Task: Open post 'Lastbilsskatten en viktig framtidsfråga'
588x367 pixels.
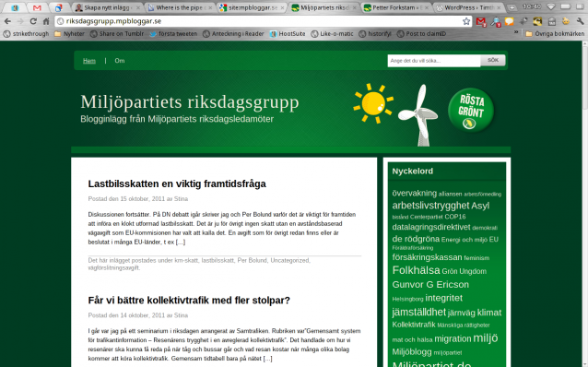Action: click(x=177, y=183)
